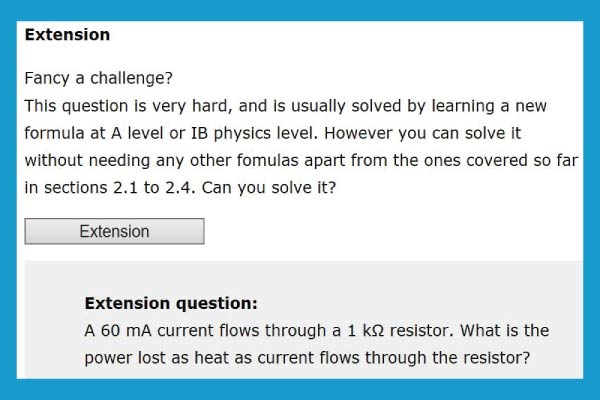Click the misspelled word 'fomulas'
The height and width of the screenshot is (400, 600).
267,160
